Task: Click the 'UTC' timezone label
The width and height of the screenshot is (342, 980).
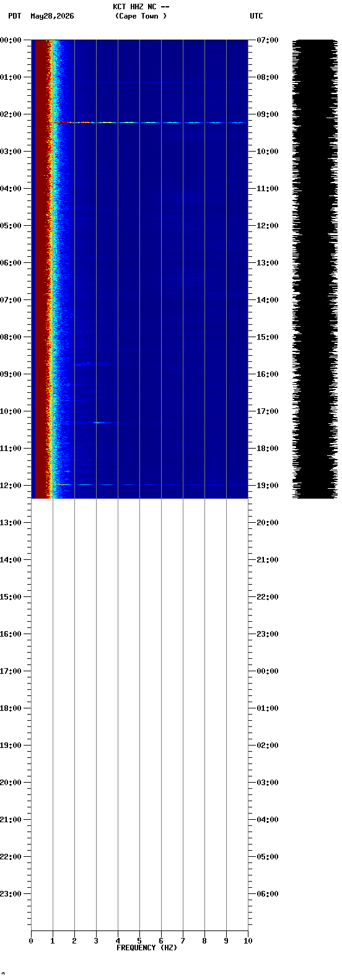Action: pos(256,16)
